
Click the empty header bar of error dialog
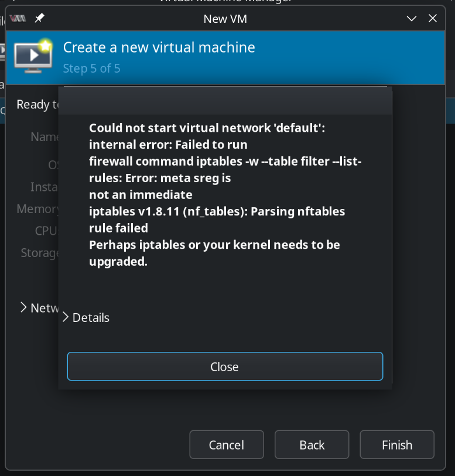[225, 100]
